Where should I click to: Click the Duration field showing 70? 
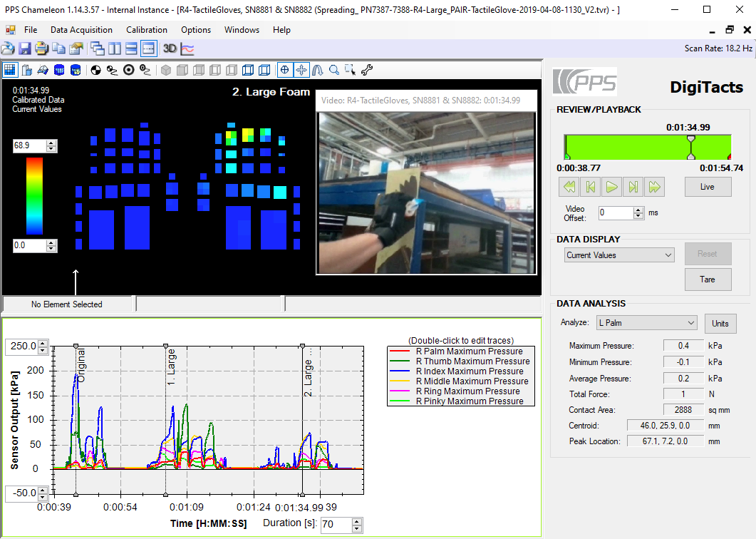pos(336,525)
